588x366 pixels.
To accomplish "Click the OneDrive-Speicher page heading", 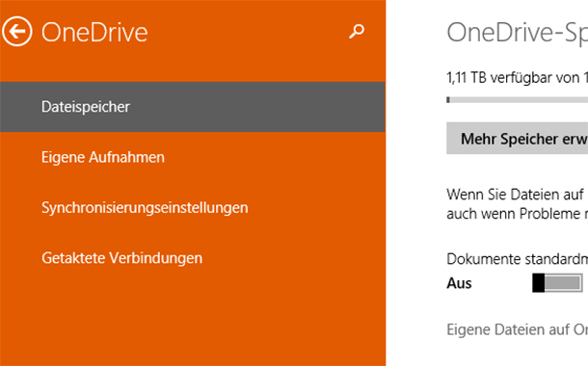I will (517, 32).
